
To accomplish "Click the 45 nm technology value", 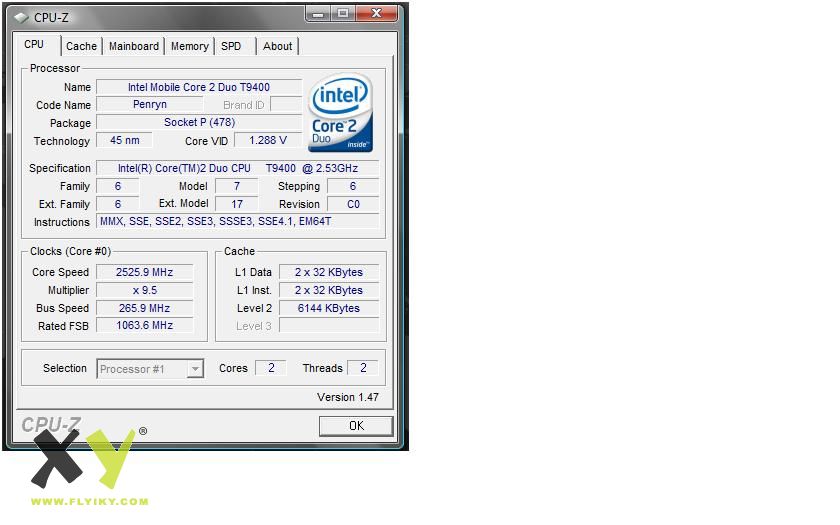I will click(x=124, y=140).
